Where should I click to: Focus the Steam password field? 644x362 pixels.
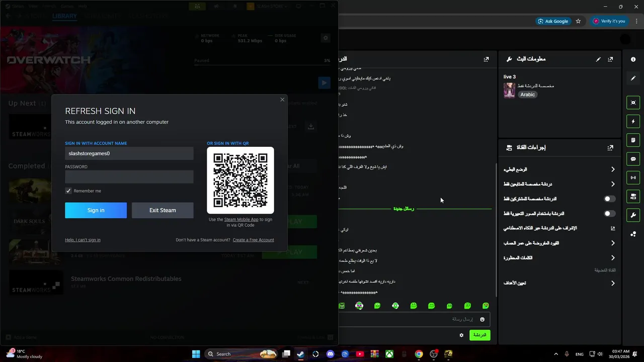tap(129, 176)
